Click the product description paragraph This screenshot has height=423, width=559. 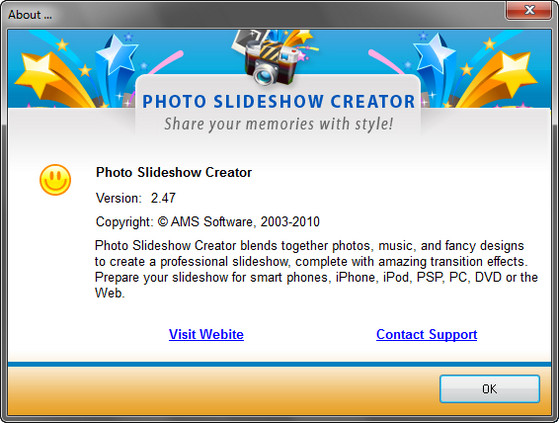click(x=316, y=269)
